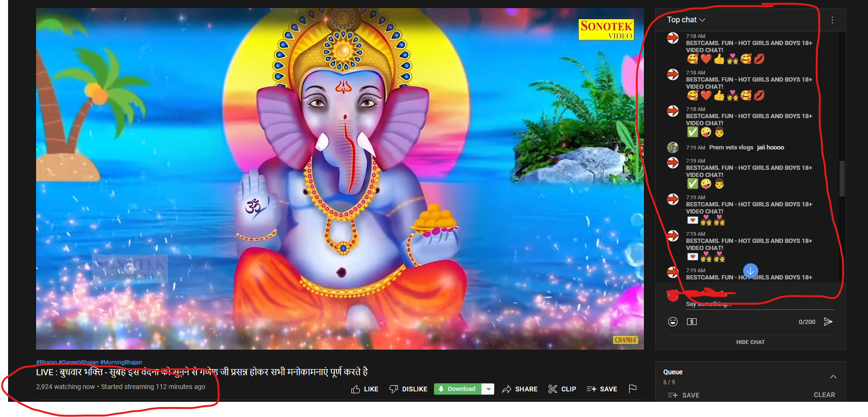
Task: Open the chat three-dot options menu
Action: point(832,20)
